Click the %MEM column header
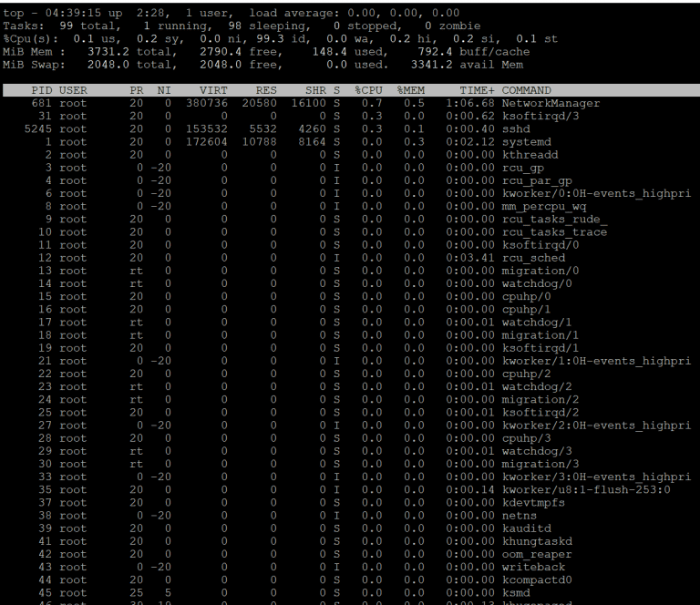The width and height of the screenshot is (700, 605). [x=411, y=90]
